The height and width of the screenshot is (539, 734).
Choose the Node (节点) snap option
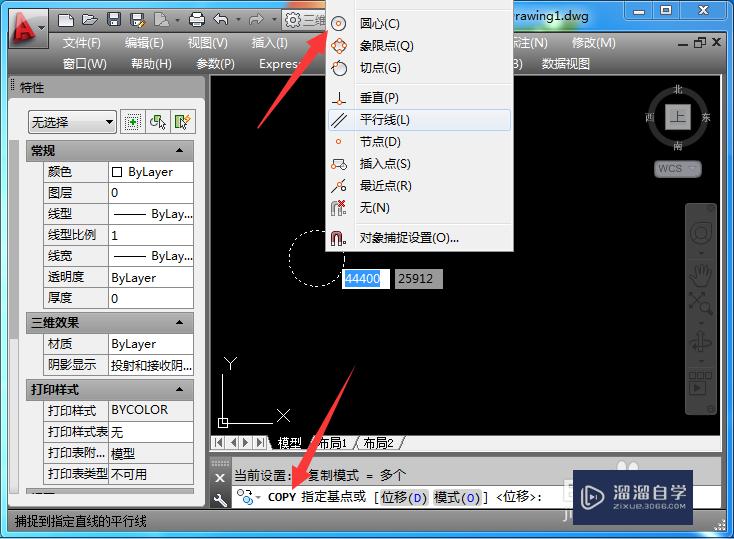[419, 141]
